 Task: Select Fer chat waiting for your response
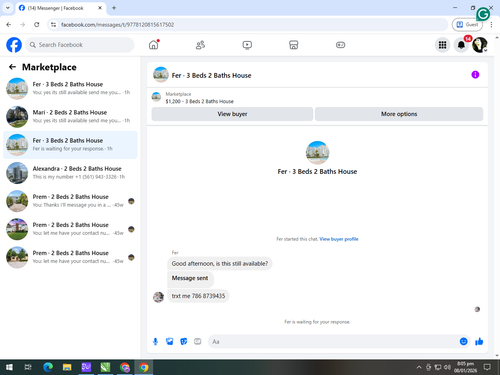70,145
